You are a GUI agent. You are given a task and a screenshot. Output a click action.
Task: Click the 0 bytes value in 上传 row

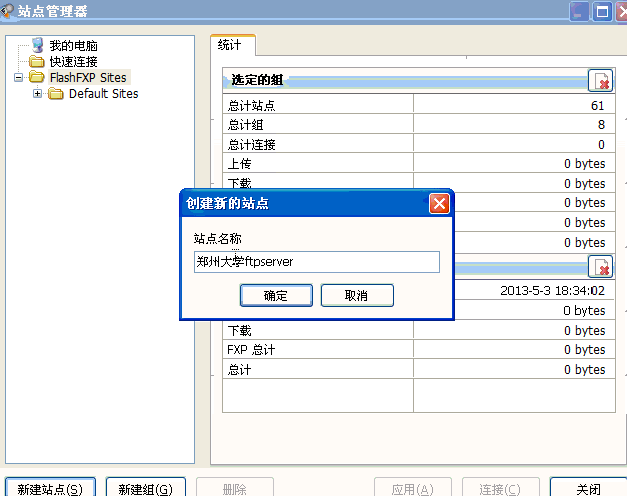click(585, 164)
